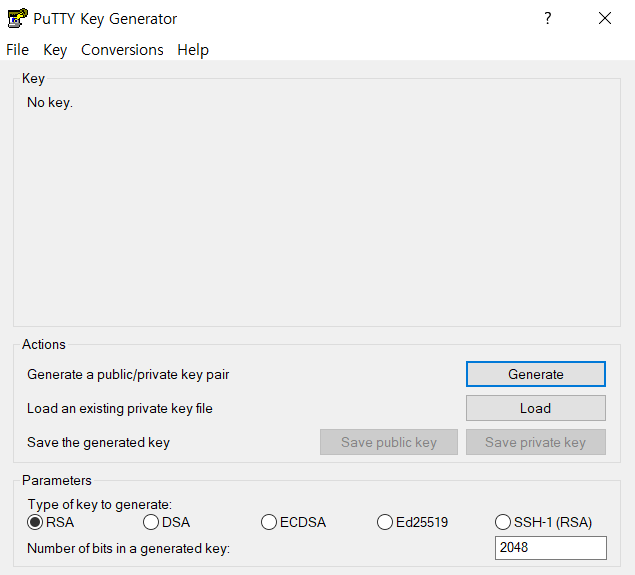Click the "Generate a public/private key pair" label
Image resolution: width=635 pixels, height=575 pixels.
[x=128, y=375]
